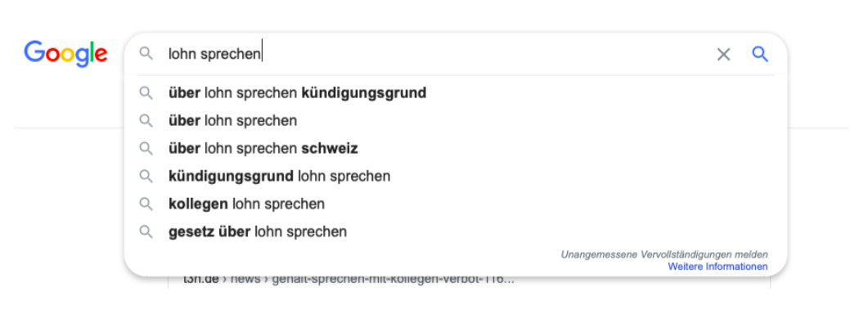The height and width of the screenshot is (315, 868).
Task: Click magnifier icon beside 'über lohn sprechen kündigungsgrund'
Action: pyautogui.click(x=146, y=93)
